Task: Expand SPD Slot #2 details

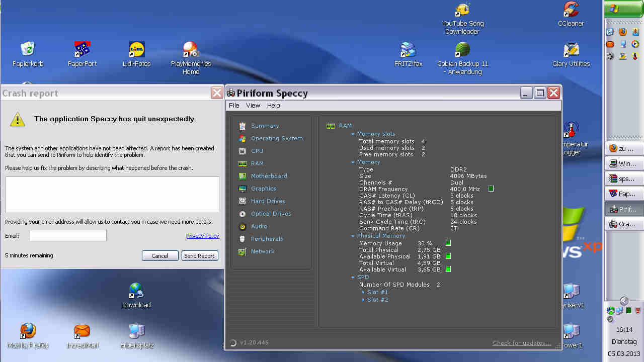Action: [x=363, y=300]
